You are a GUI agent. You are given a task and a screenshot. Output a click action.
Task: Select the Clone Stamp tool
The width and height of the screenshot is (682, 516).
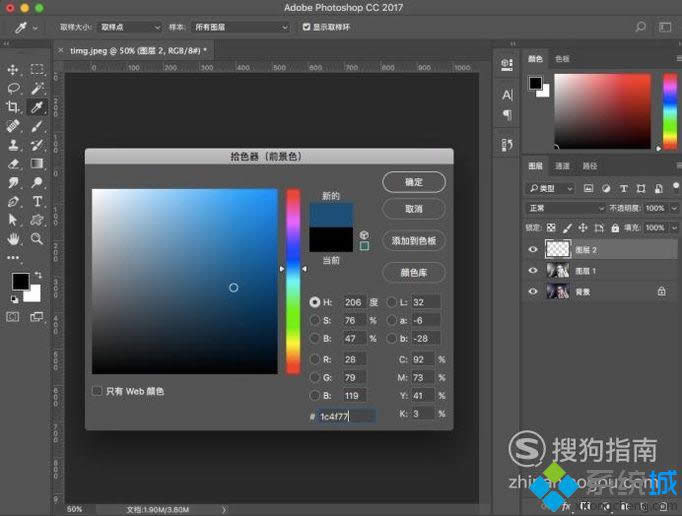pos(13,145)
